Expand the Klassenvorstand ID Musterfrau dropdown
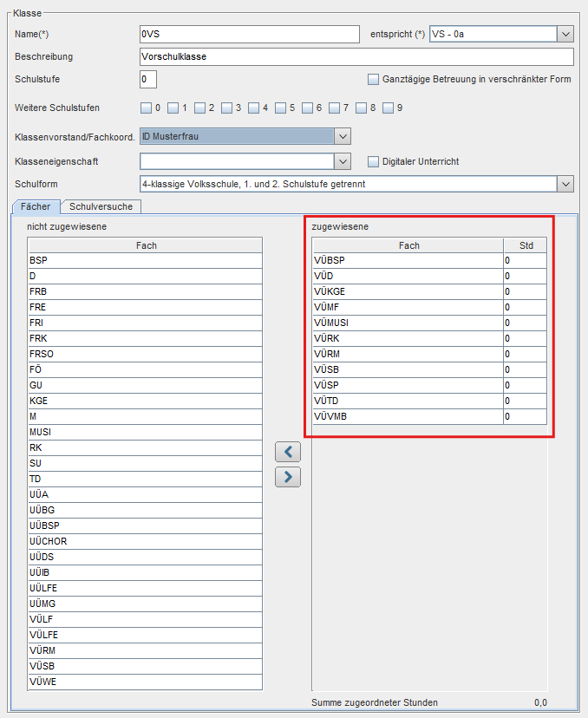Image resolution: width=588 pixels, height=718 pixels. pyautogui.click(x=343, y=136)
